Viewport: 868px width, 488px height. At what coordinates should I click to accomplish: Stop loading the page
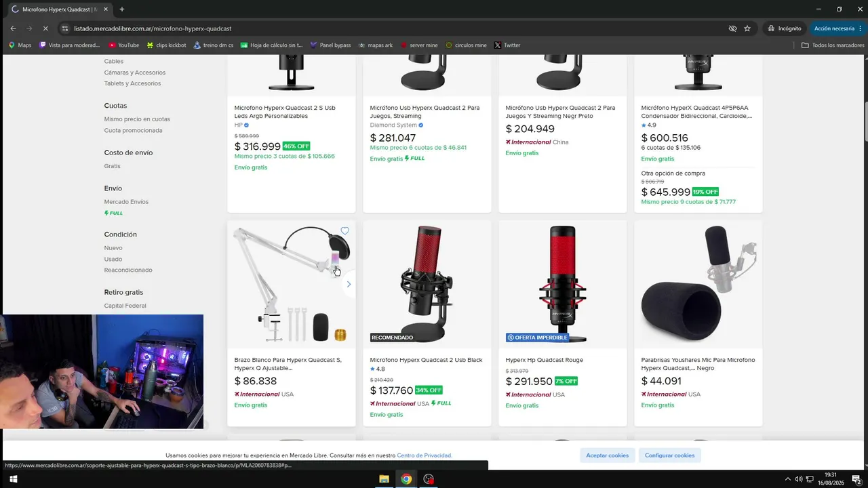pos(45,28)
